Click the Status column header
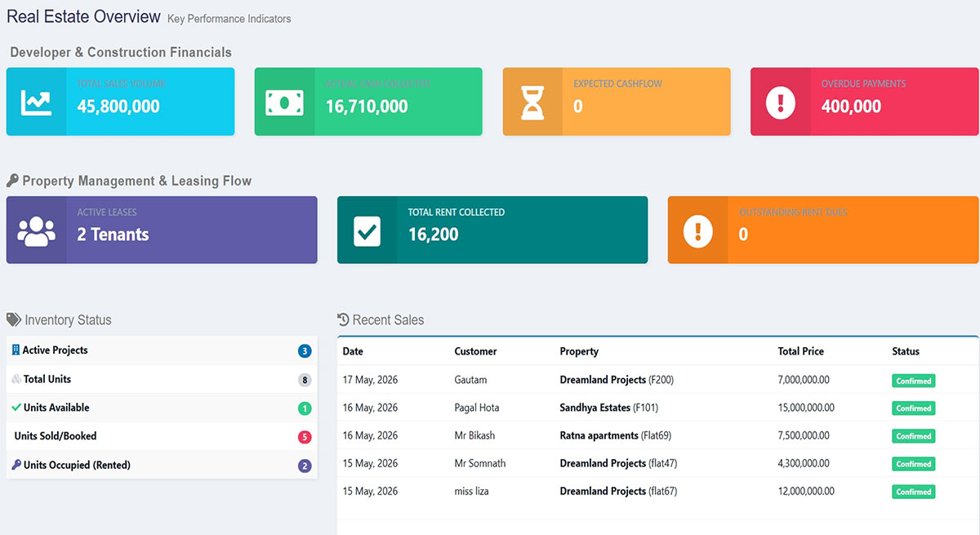Screen dimensions: 980x535 click(x=906, y=351)
